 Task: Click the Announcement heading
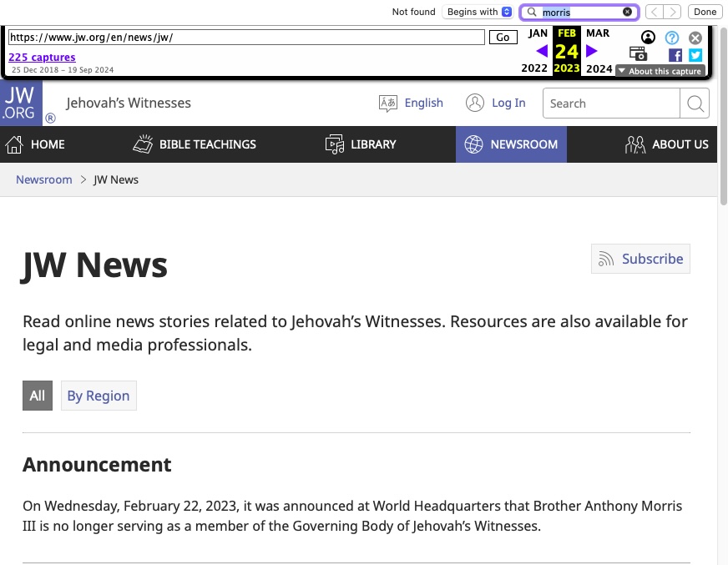point(97,465)
